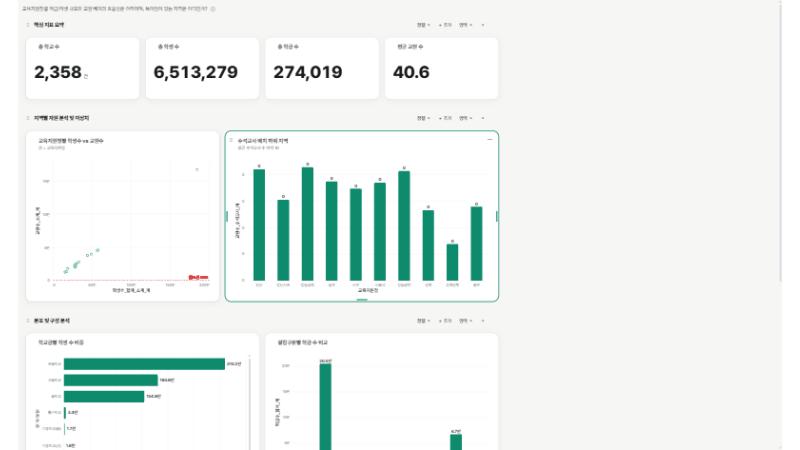Screen dimensions: 800x450
Task: Click the bottom resize handle of selected chart
Action: 362,300
